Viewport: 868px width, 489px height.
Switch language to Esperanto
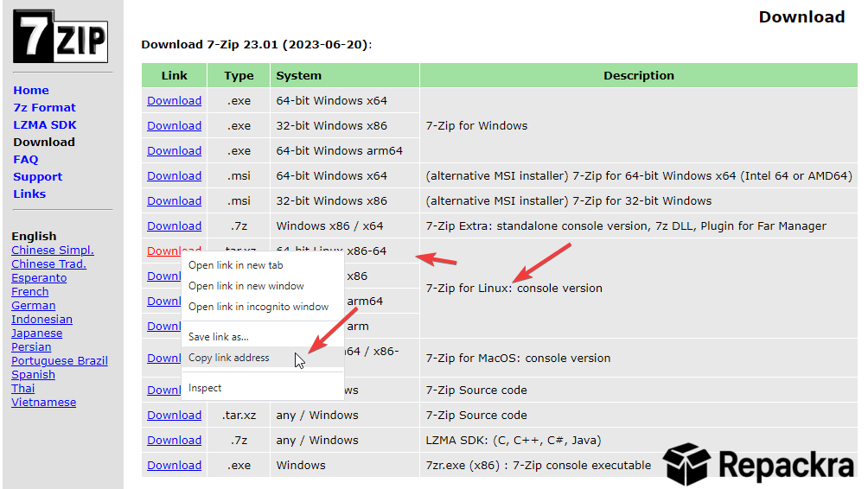[39, 277]
